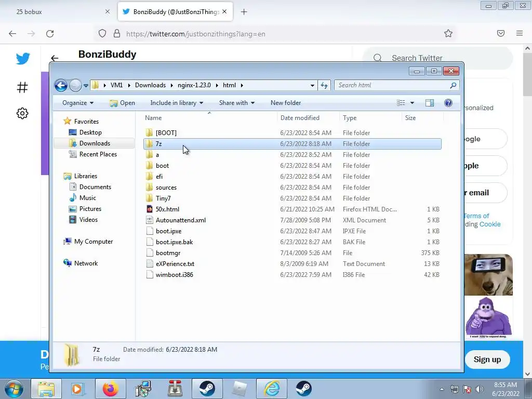Viewport: 532px width, 399px height.
Task: Open a new Firefox tab
Action: pos(244,12)
